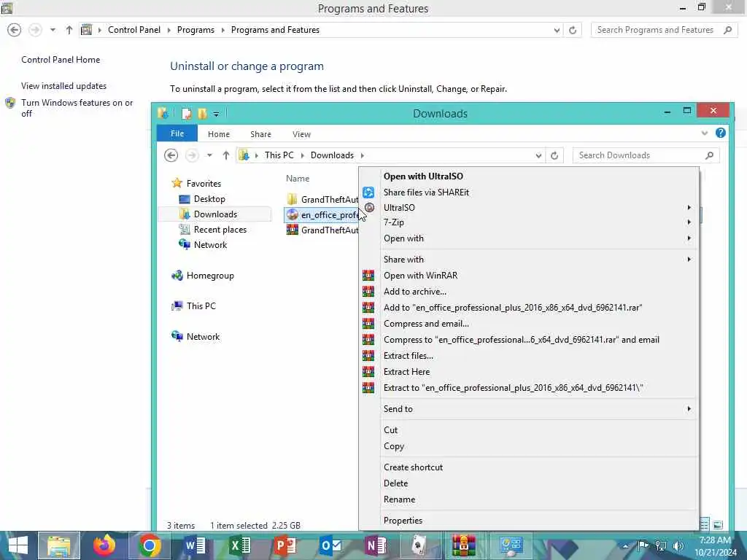The height and width of the screenshot is (560, 747).
Task: Select Desktop under Favorites
Action: [209, 199]
